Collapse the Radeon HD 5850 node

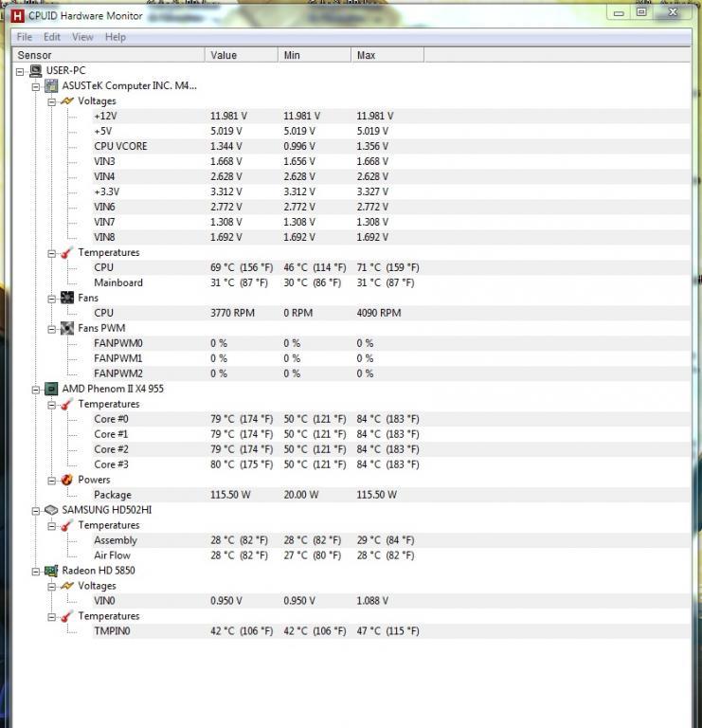(x=36, y=572)
